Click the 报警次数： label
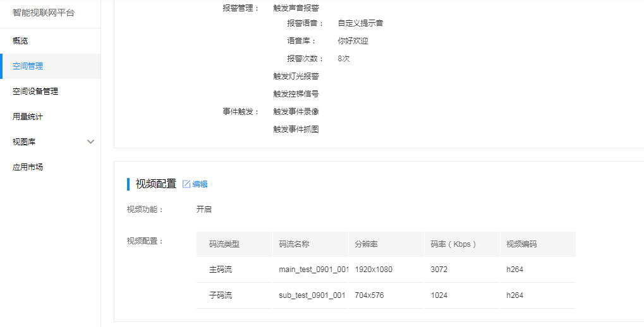The height and width of the screenshot is (327, 644). coord(306,59)
